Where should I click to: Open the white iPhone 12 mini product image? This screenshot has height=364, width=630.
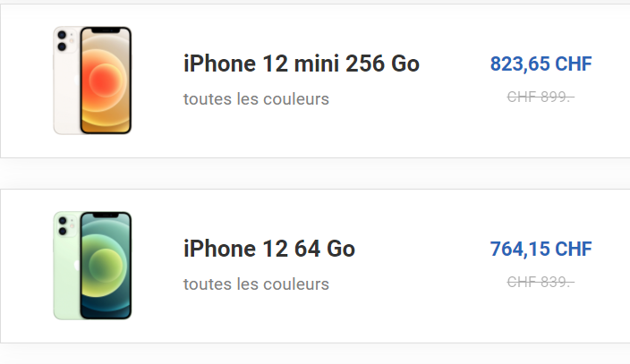pos(92,80)
